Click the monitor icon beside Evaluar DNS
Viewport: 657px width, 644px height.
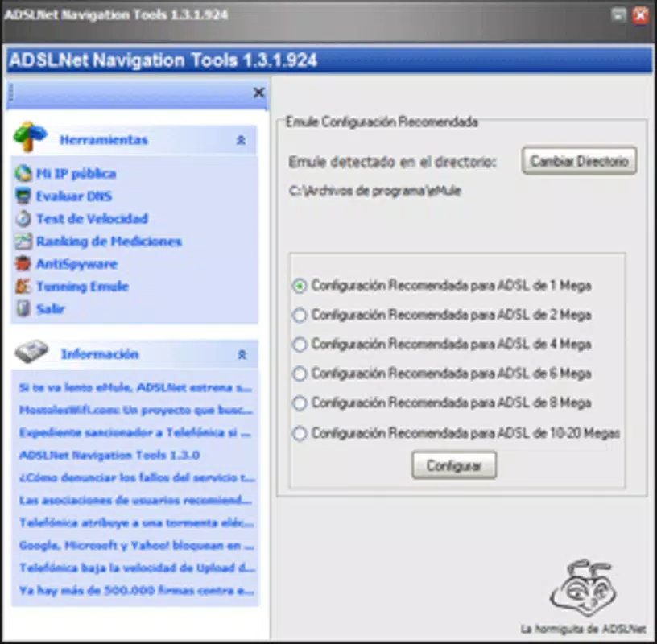click(23, 196)
